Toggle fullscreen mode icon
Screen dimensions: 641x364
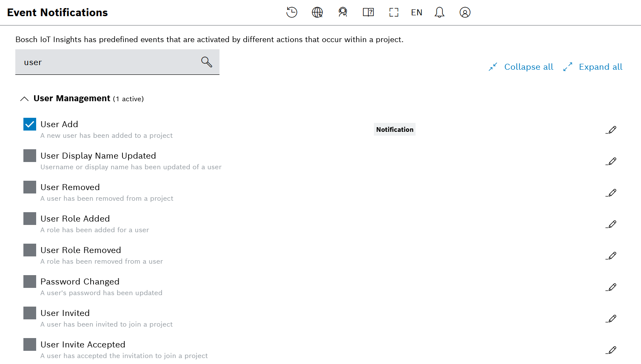point(394,12)
